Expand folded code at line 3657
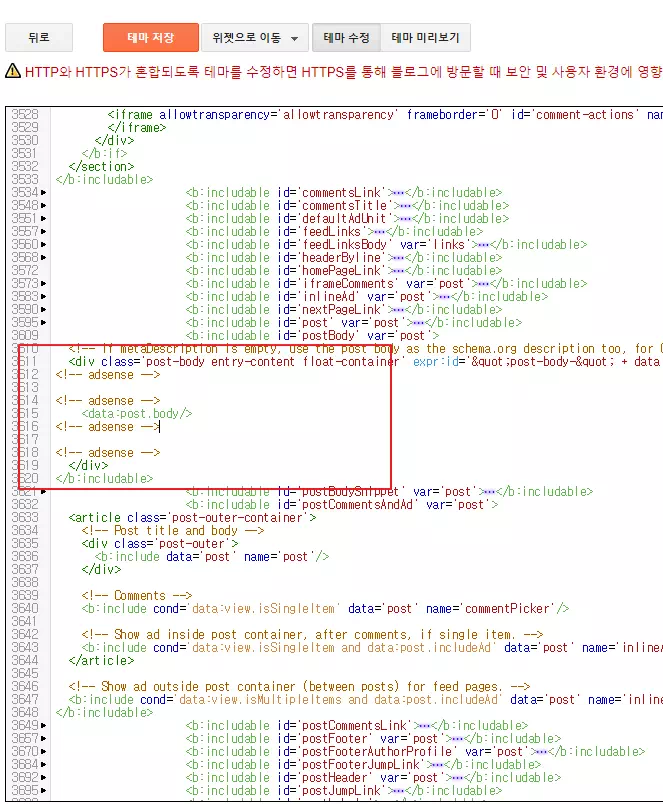663x804 pixels. [44, 739]
